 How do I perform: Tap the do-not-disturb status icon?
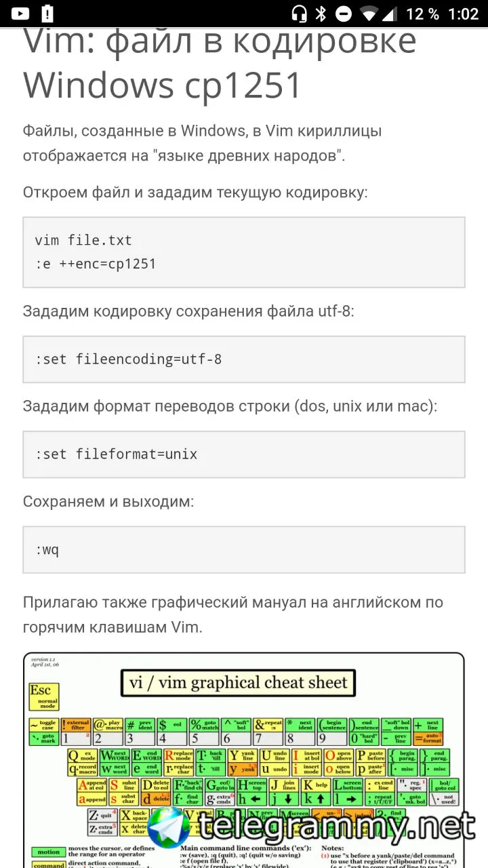344,14
